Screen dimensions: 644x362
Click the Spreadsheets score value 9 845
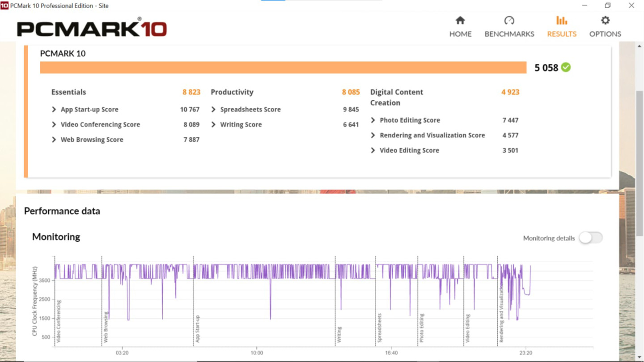click(351, 109)
